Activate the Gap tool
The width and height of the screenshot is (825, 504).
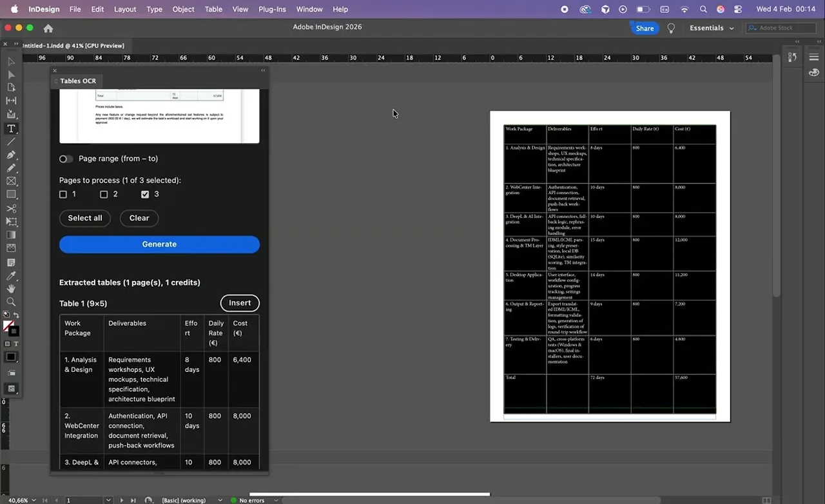pos(11,101)
